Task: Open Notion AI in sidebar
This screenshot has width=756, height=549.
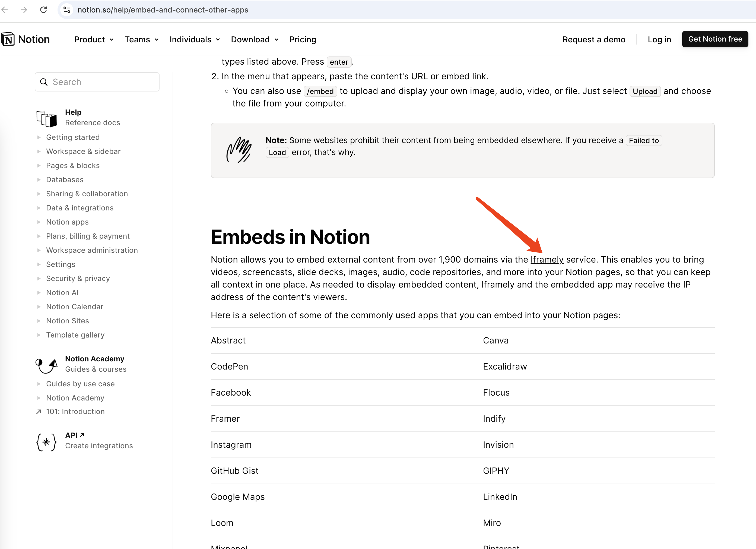Action: [62, 292]
